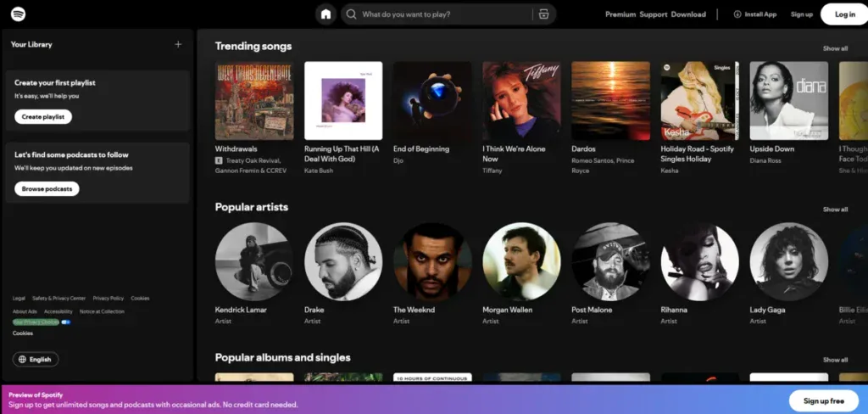868x414 pixels.
Task: Open the Withdrawals album cover
Action: pos(254,101)
